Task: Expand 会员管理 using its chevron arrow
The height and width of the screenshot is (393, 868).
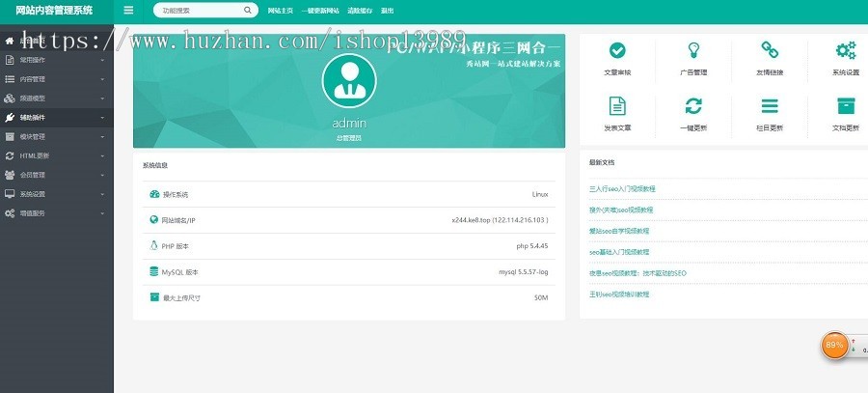Action: [x=102, y=175]
